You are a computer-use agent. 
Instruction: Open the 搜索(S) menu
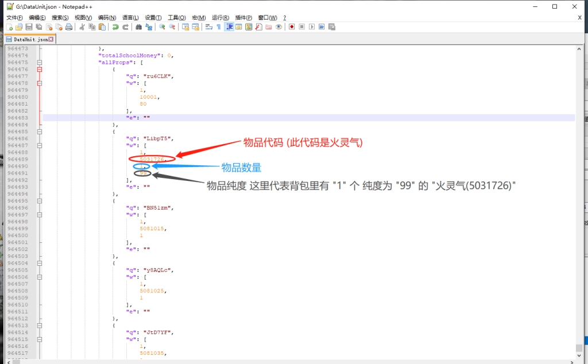(x=60, y=18)
